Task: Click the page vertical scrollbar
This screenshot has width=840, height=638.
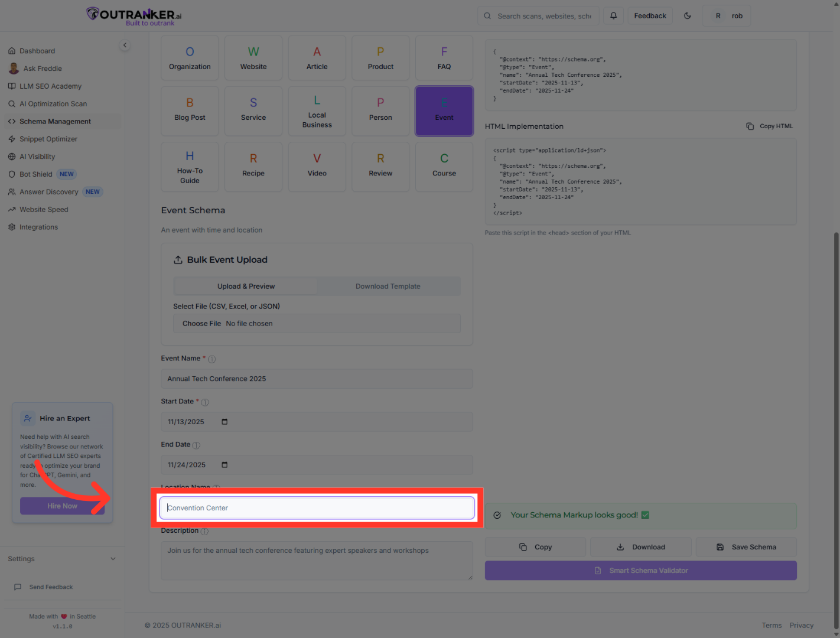Action: [x=836, y=430]
